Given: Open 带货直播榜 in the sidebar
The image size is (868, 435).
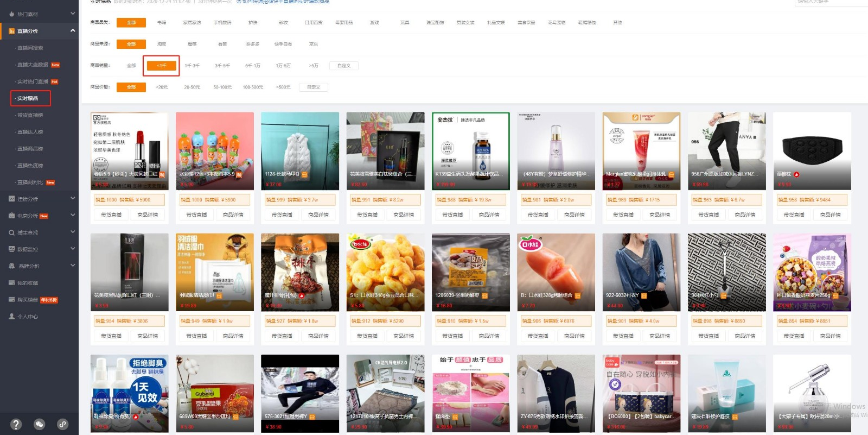Looking at the screenshot, I should (30, 115).
